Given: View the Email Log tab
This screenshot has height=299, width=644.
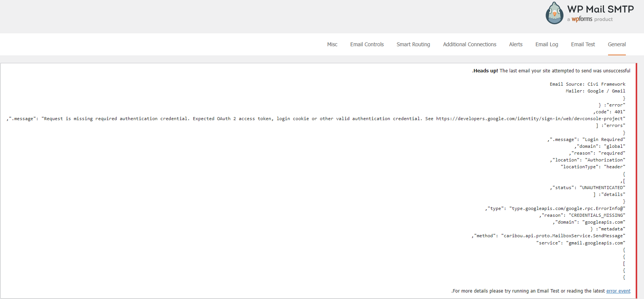Looking at the screenshot, I should pyautogui.click(x=546, y=44).
